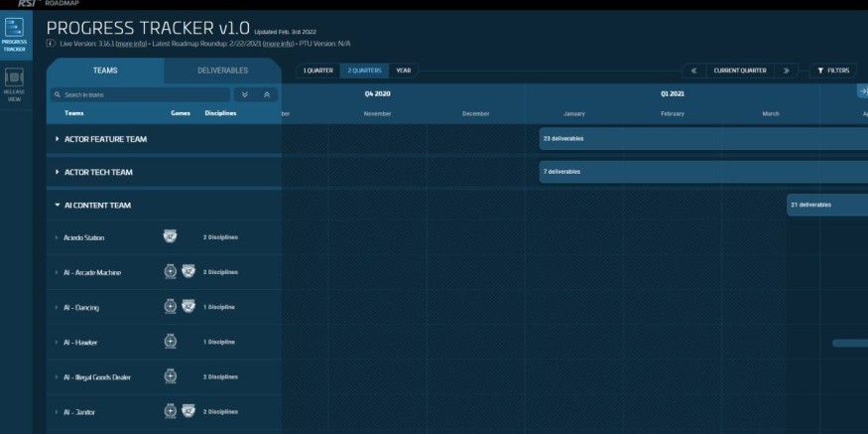Expand the Actor Tech Team row
Viewport: 868px width, 434px height.
[57, 173]
